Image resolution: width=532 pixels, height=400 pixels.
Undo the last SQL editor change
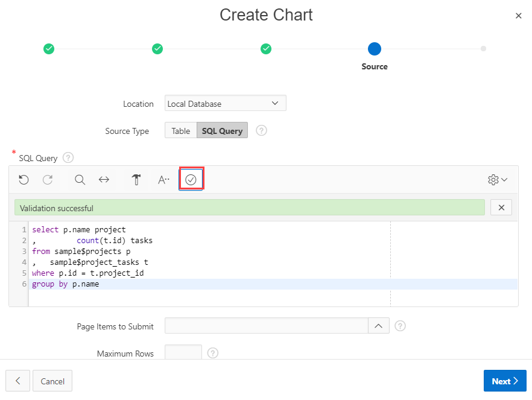click(24, 179)
